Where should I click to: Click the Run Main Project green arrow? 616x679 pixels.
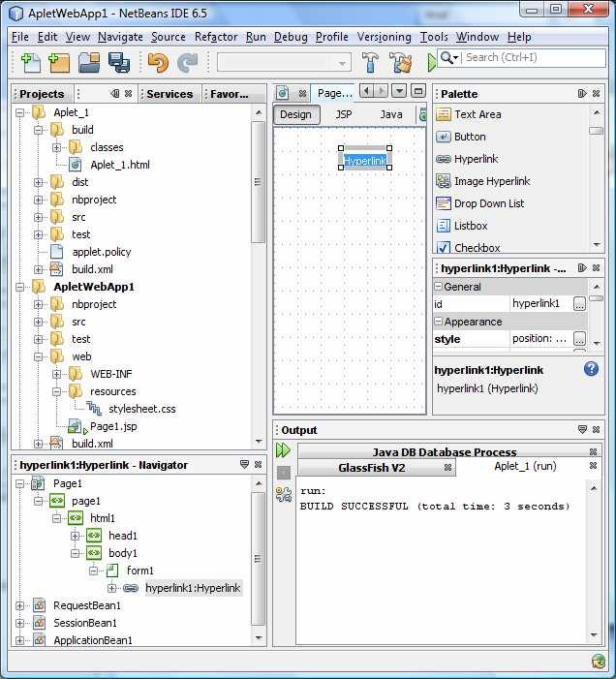[432, 63]
